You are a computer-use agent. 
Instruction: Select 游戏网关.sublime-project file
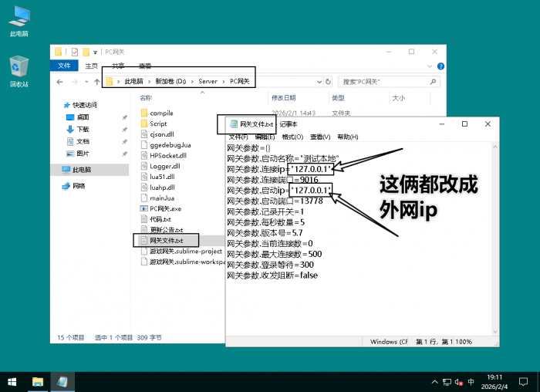pos(181,251)
